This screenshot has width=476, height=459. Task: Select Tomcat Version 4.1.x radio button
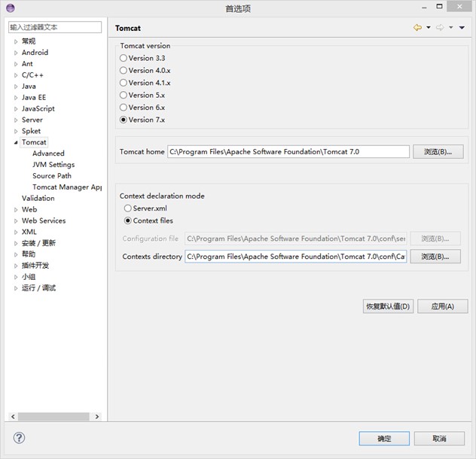point(124,83)
